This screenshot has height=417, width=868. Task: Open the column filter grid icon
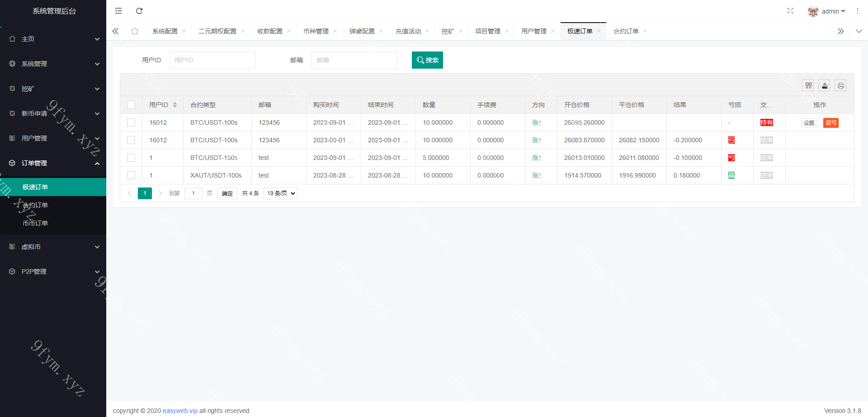(x=809, y=85)
